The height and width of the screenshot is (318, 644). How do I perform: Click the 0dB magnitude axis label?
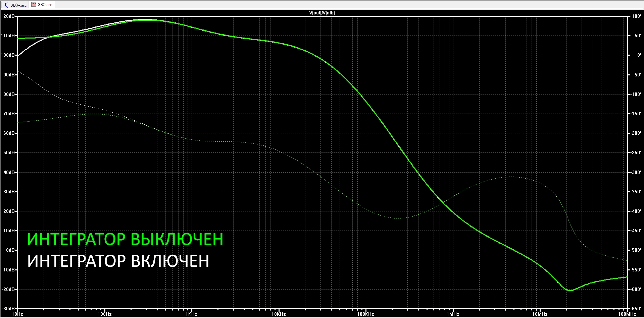pos(10,250)
